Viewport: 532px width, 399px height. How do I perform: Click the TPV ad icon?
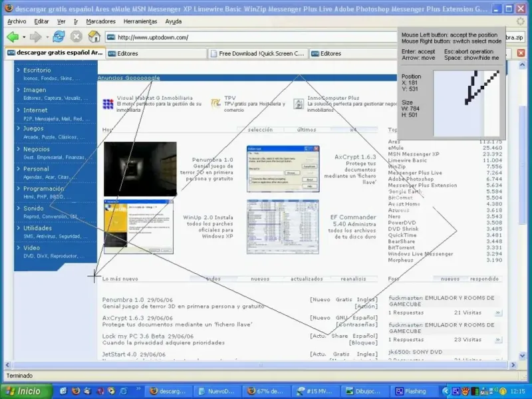[215, 103]
